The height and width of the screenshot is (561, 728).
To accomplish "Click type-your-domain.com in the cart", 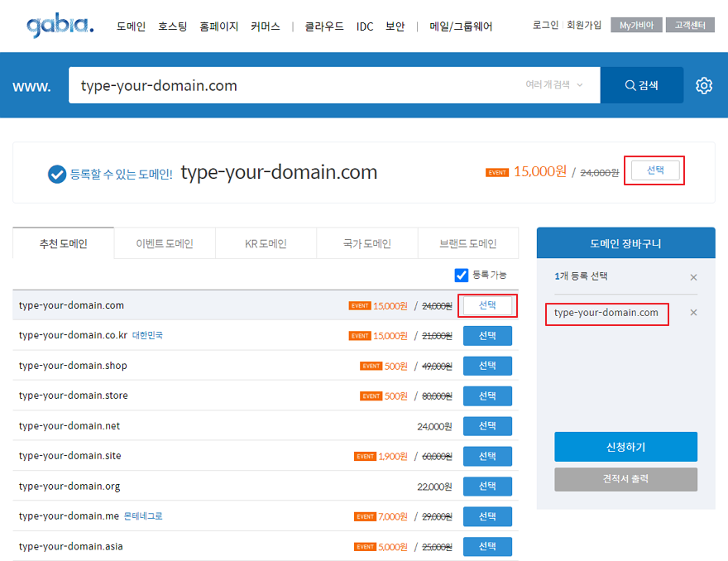I will click(606, 313).
